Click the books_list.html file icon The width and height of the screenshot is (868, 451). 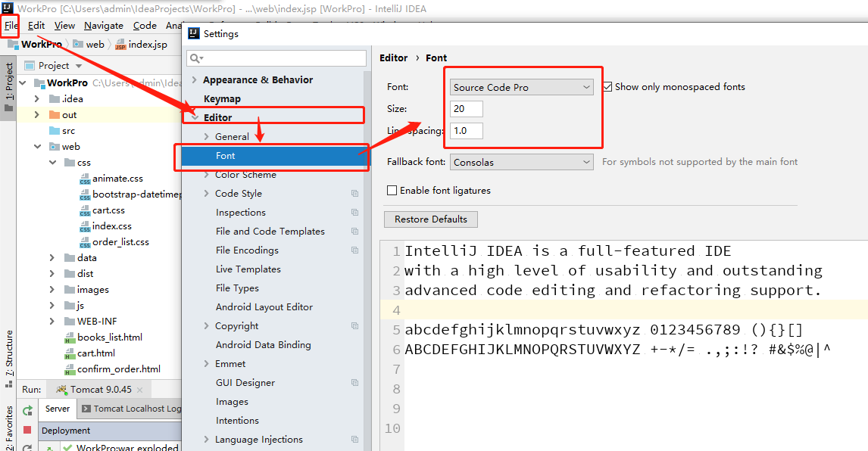point(70,337)
